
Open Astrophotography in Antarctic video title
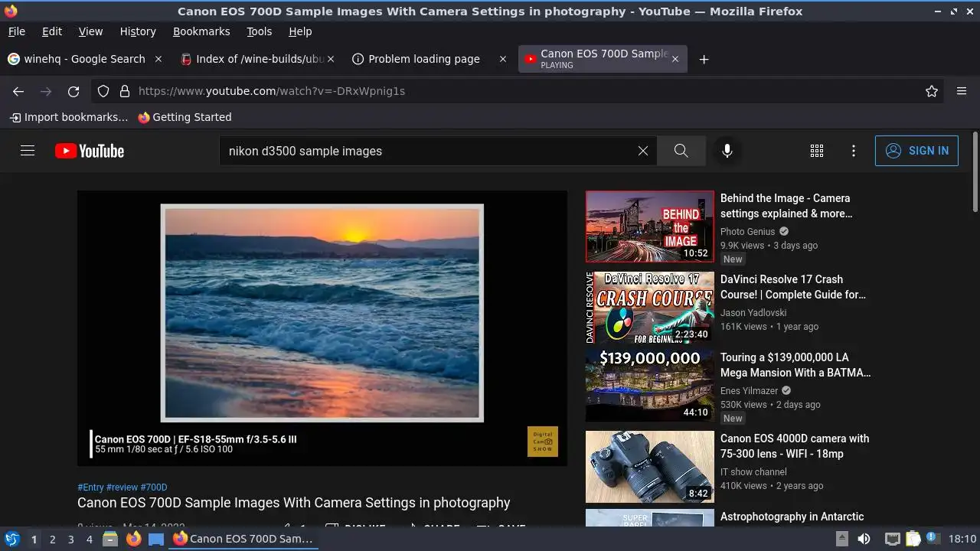[792, 517]
